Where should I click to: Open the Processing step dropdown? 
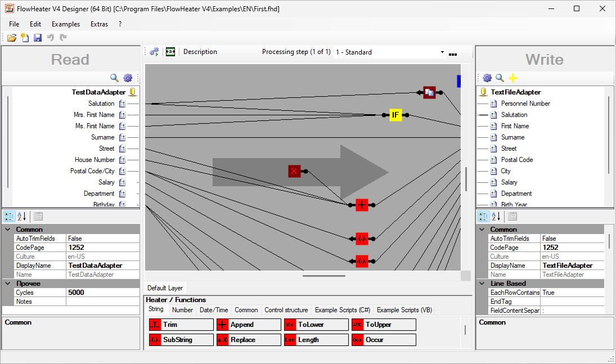pos(442,52)
